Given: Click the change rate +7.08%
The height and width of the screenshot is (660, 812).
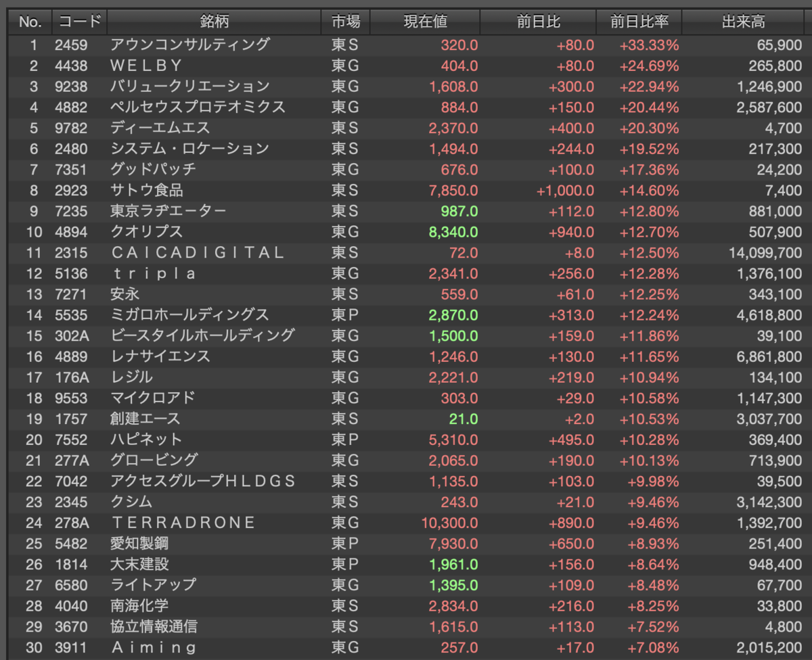Looking at the screenshot, I should pos(652,647).
